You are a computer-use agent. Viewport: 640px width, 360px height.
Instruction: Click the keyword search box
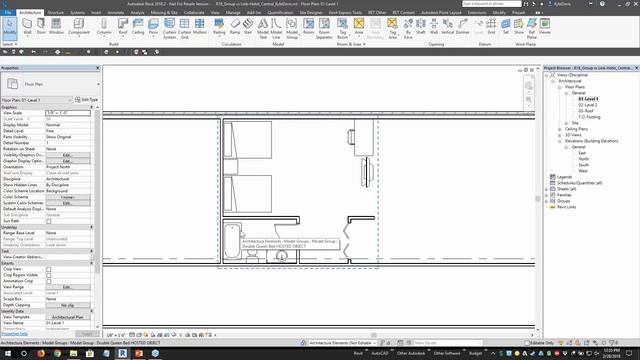point(491,4)
